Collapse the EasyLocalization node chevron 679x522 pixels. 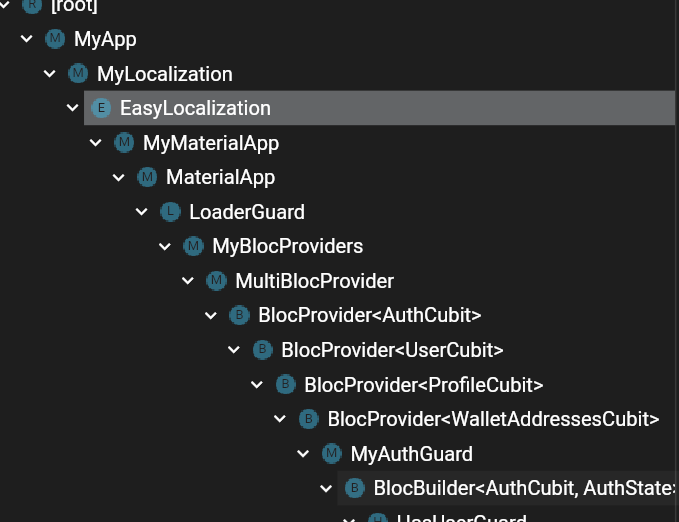(73, 108)
